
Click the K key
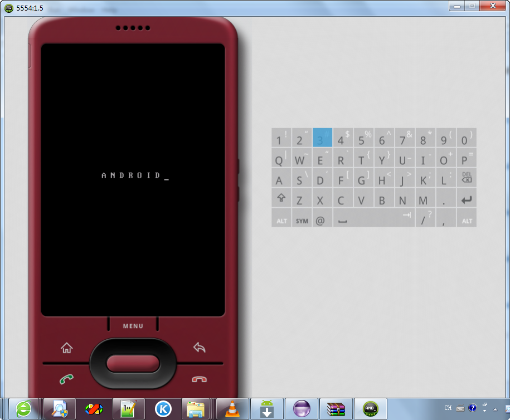425,178
